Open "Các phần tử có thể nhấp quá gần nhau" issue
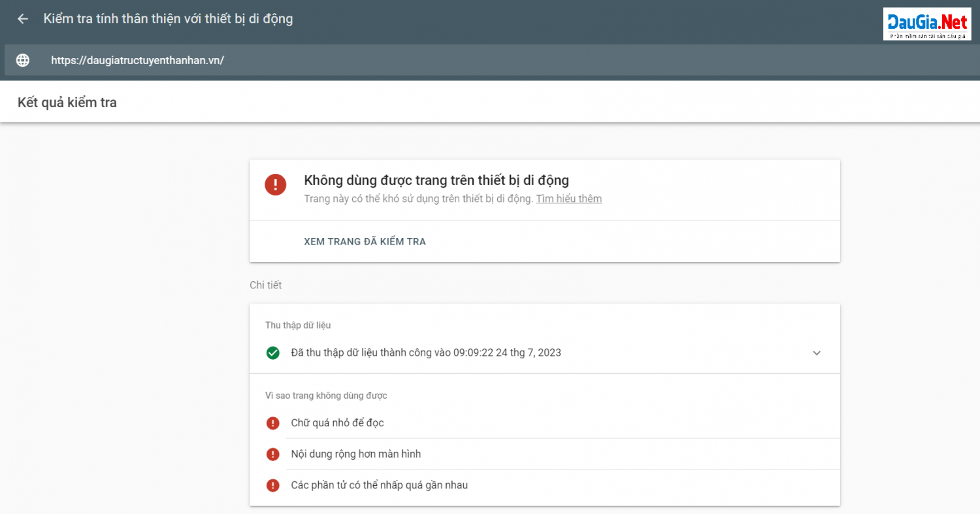Viewport: 980px width, 514px height. (x=545, y=485)
